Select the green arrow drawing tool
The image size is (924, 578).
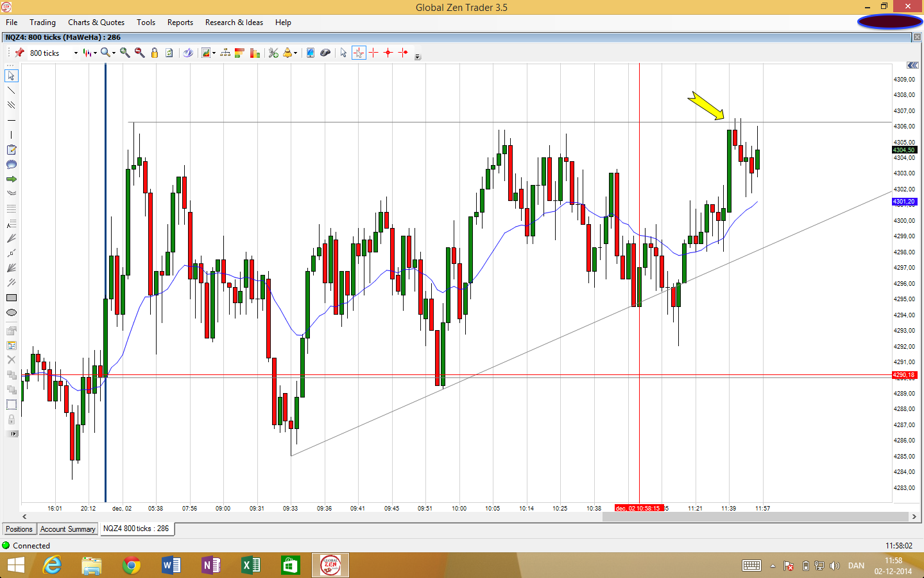tap(12, 179)
